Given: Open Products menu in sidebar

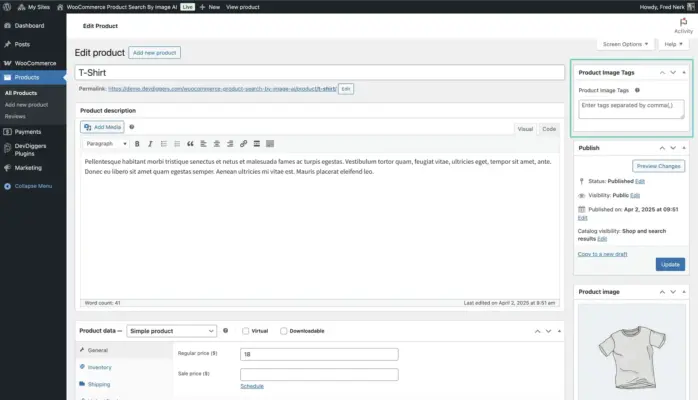Looking at the screenshot, I should coord(33,77).
